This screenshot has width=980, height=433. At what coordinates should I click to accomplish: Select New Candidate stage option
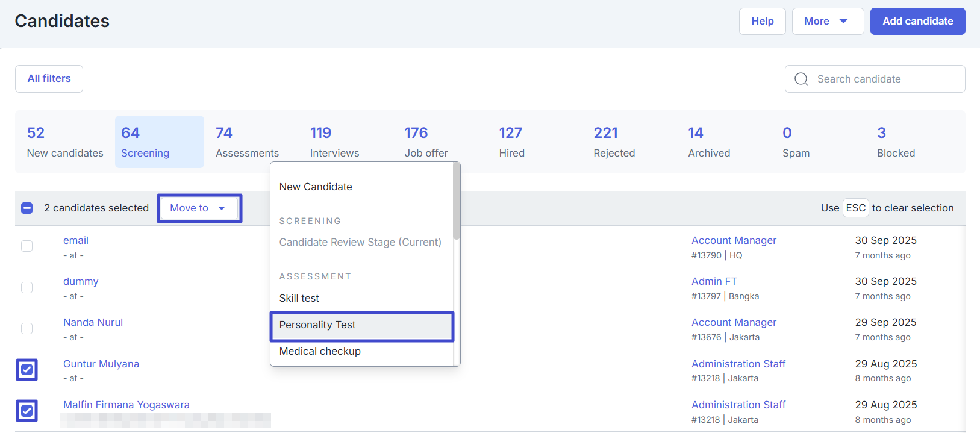click(316, 187)
